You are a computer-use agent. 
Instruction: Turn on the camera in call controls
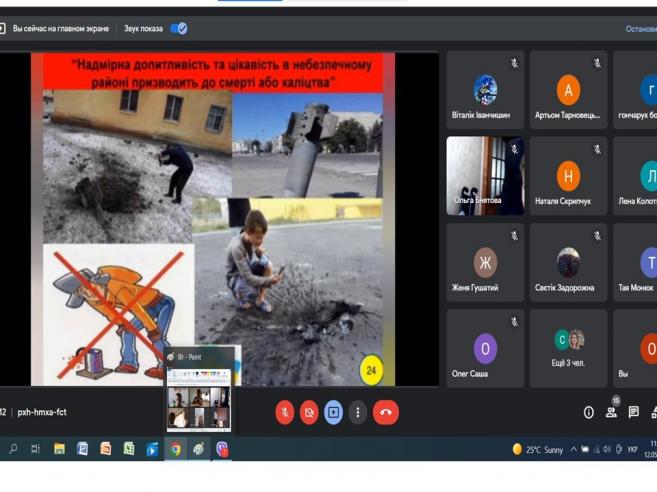coord(309,412)
